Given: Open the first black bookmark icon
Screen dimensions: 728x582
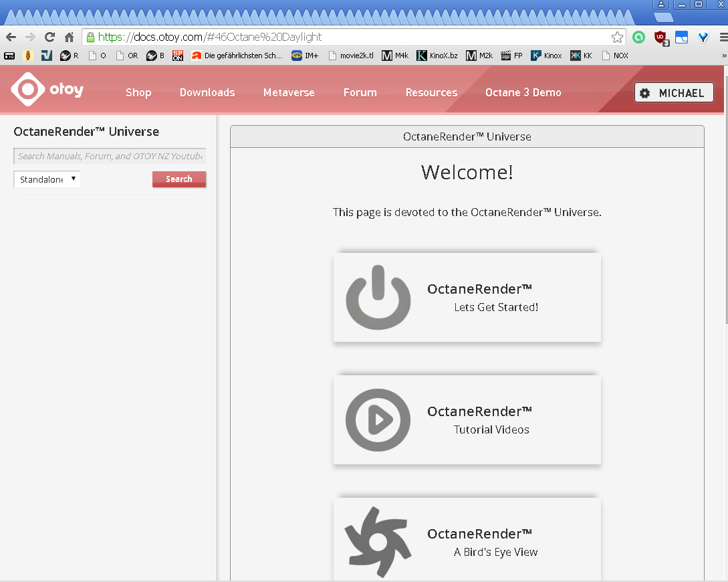Looking at the screenshot, I should [x=9, y=56].
